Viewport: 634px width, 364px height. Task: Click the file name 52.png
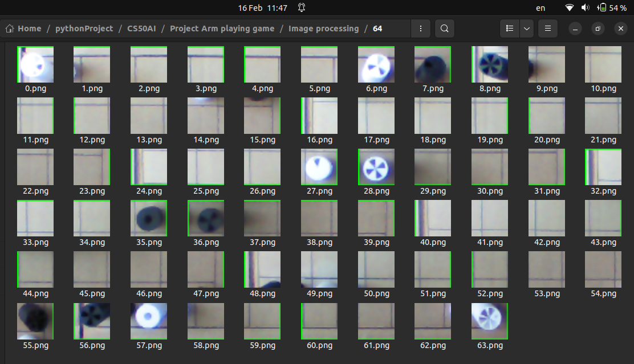click(490, 294)
